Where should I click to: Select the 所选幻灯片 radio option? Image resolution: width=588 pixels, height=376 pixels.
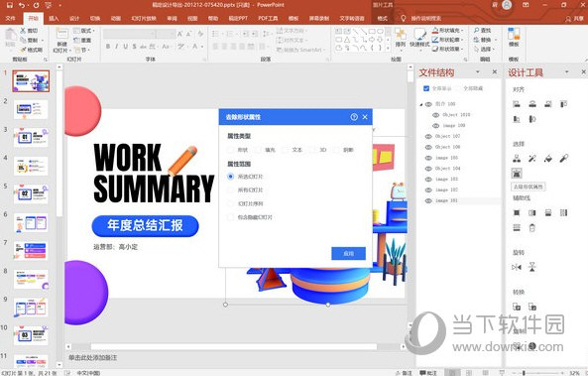point(231,177)
